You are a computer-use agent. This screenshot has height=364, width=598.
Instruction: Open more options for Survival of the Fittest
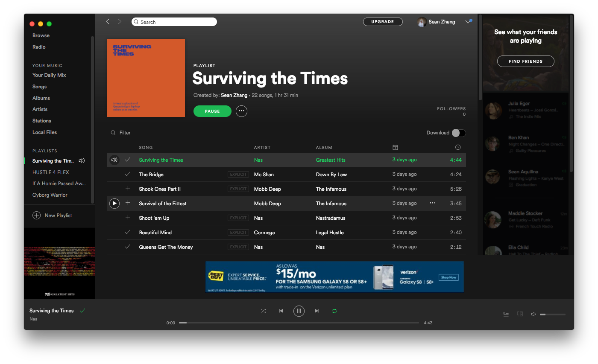(x=432, y=204)
